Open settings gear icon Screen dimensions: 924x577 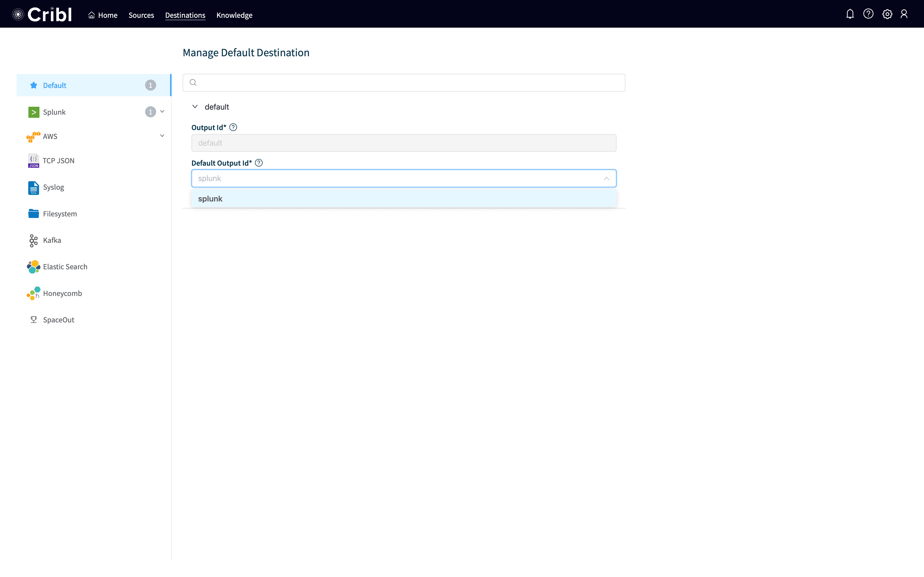click(x=887, y=14)
